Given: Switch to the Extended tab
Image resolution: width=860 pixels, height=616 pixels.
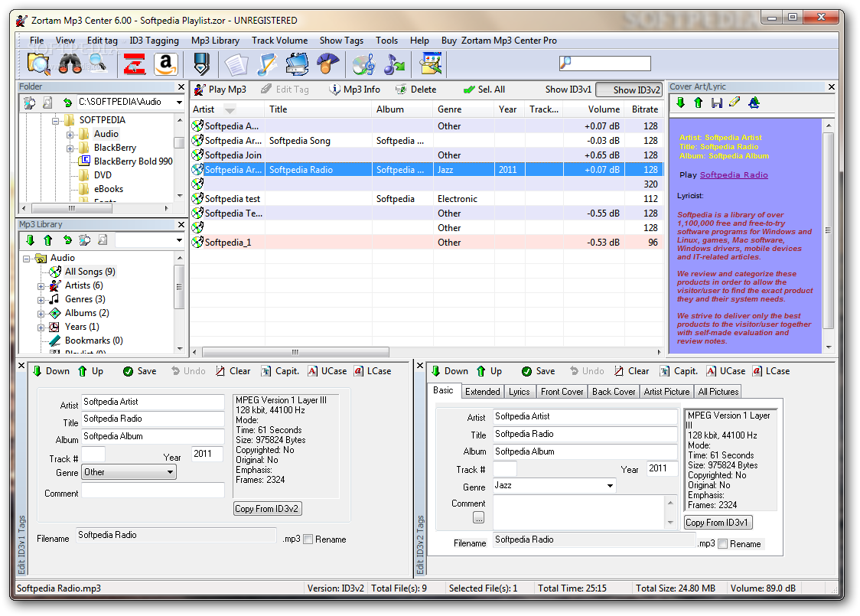Looking at the screenshot, I should [483, 391].
